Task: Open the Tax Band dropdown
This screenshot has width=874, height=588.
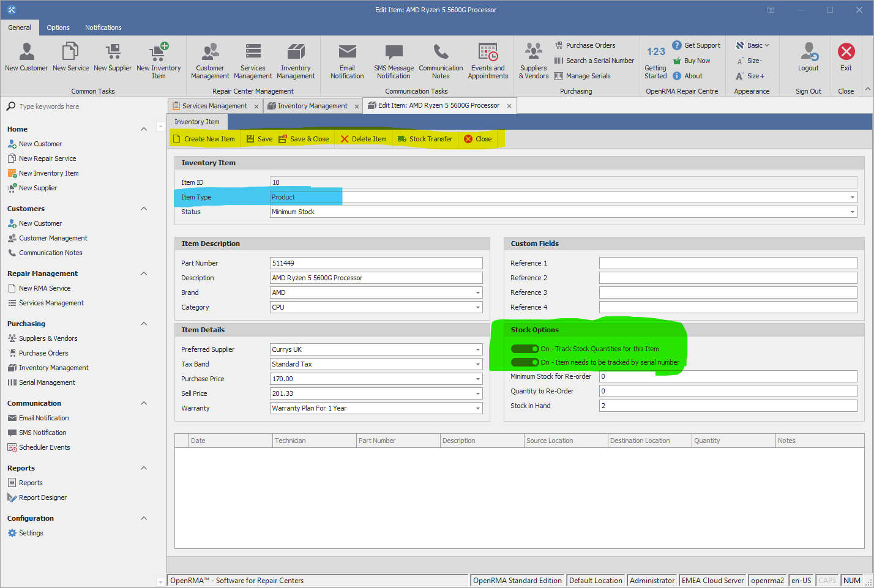Action: point(478,364)
